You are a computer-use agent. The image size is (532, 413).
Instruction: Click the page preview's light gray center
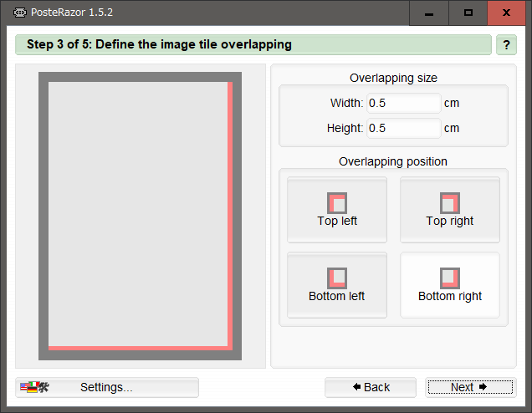(138, 213)
